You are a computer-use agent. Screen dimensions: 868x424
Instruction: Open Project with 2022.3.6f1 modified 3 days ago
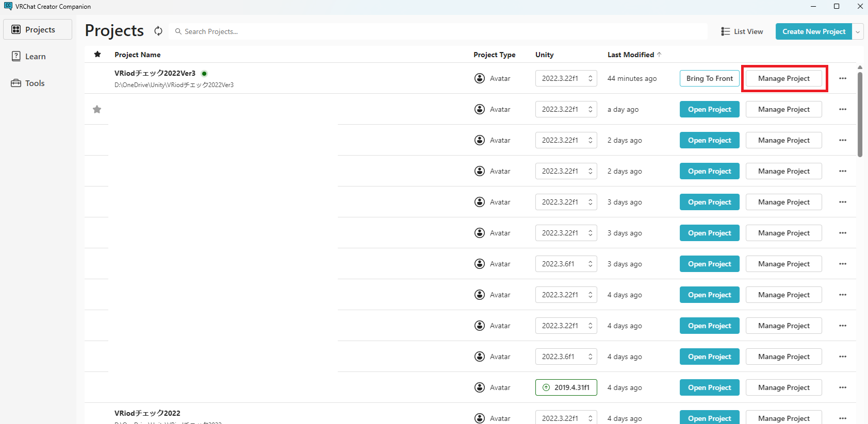(709, 264)
